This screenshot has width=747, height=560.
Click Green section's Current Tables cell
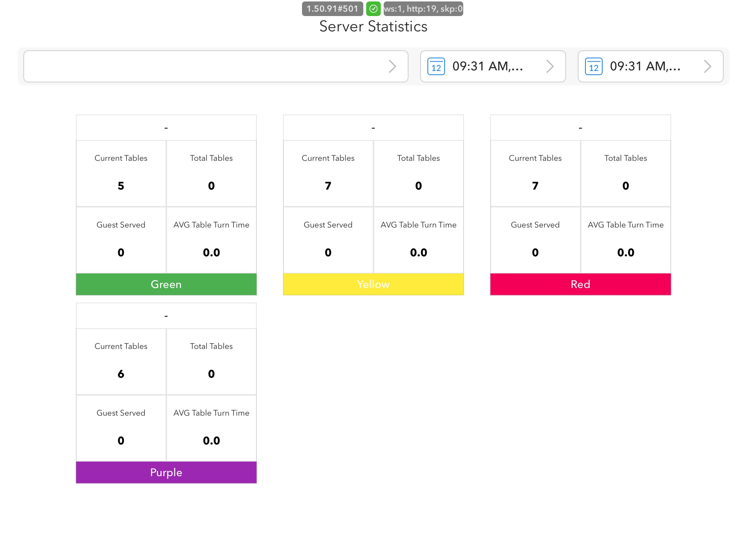coord(121,173)
